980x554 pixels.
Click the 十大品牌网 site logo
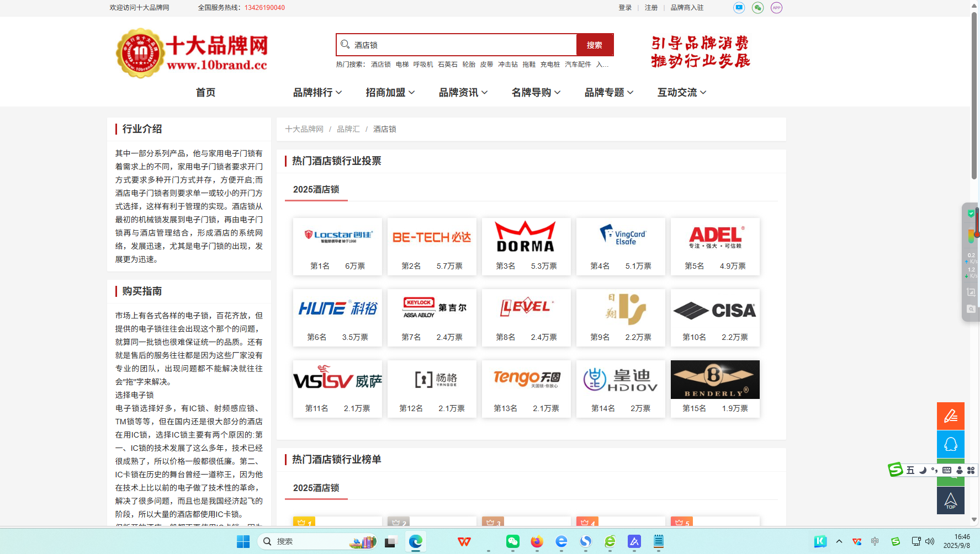(x=192, y=54)
